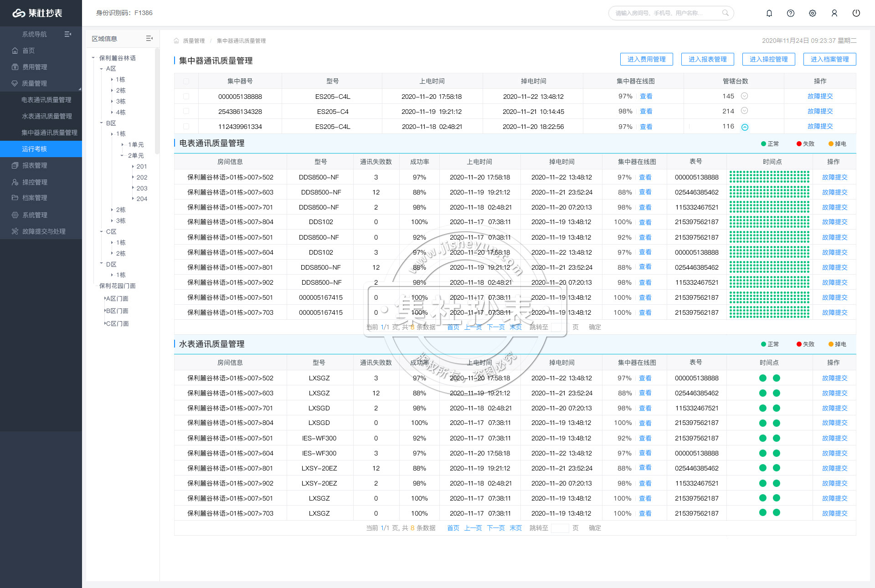Toggle the select-all checkbox in concentrator table

(x=186, y=82)
